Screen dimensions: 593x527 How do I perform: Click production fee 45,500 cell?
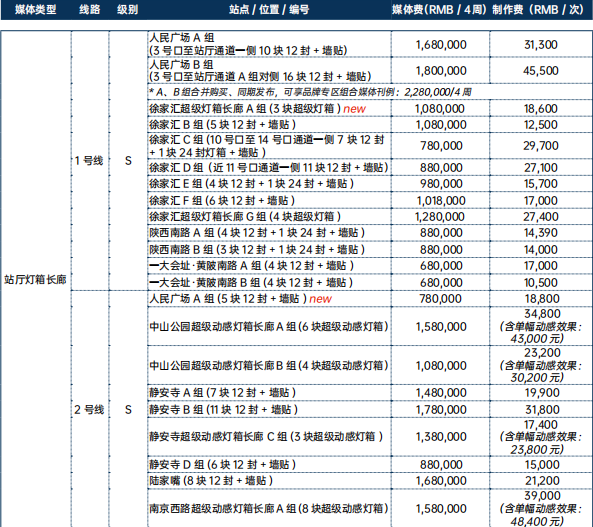click(x=541, y=70)
